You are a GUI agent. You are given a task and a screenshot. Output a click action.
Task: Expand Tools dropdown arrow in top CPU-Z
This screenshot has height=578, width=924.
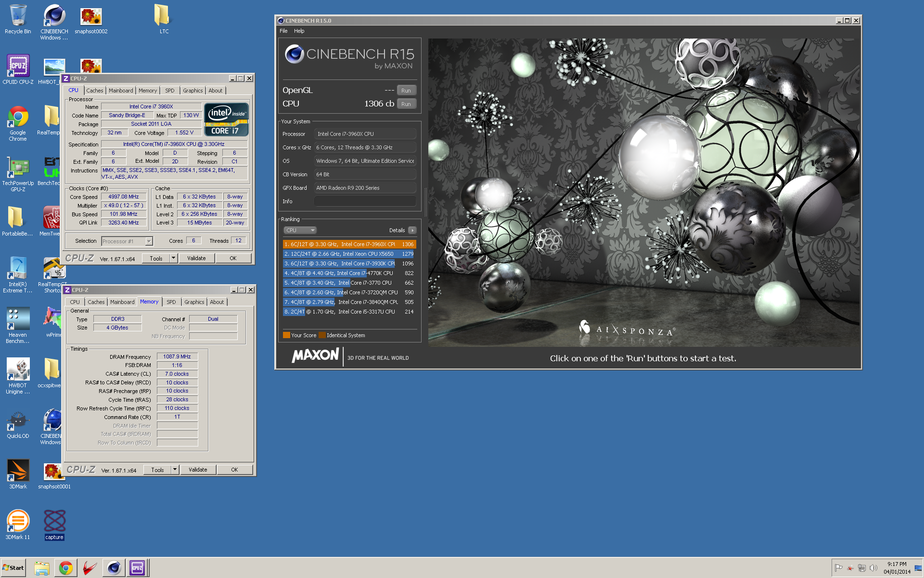pos(174,259)
